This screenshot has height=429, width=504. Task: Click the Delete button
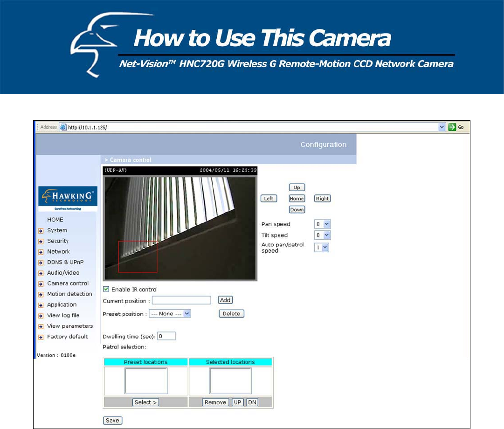(231, 313)
